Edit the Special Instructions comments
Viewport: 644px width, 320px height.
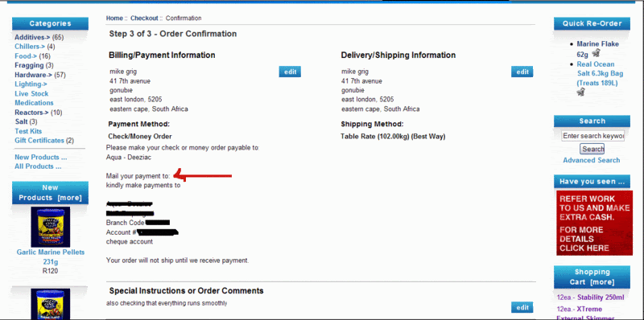click(522, 307)
